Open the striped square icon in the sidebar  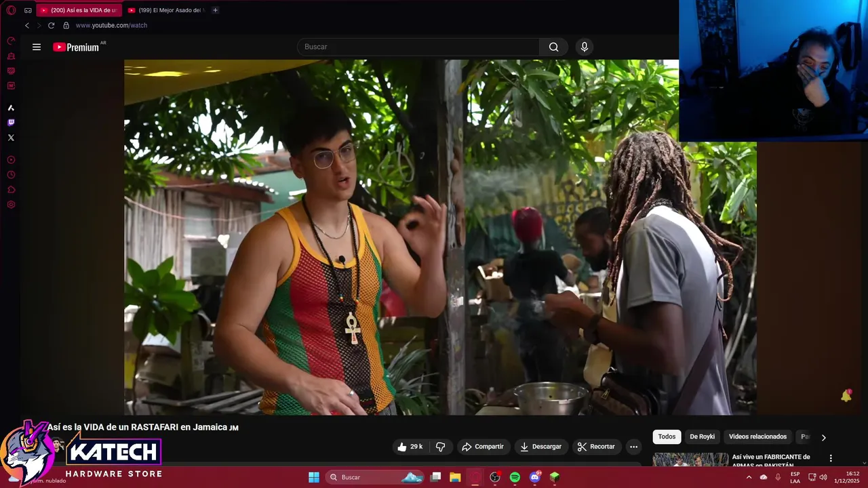(11, 71)
